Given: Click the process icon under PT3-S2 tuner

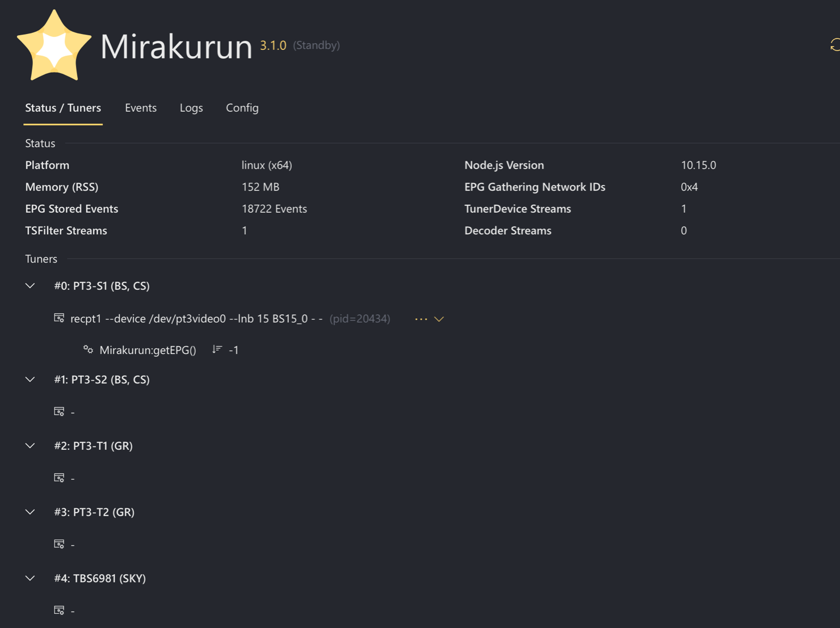Looking at the screenshot, I should click(59, 411).
